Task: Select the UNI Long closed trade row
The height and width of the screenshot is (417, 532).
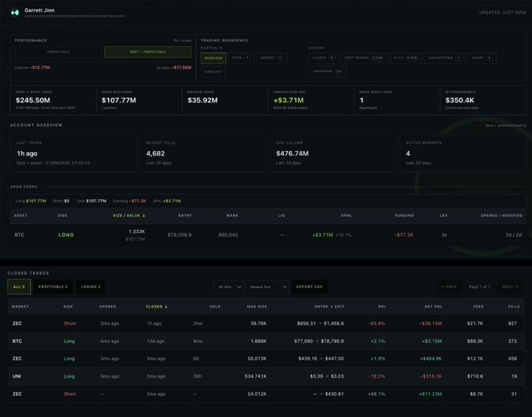Action: [x=266, y=376]
